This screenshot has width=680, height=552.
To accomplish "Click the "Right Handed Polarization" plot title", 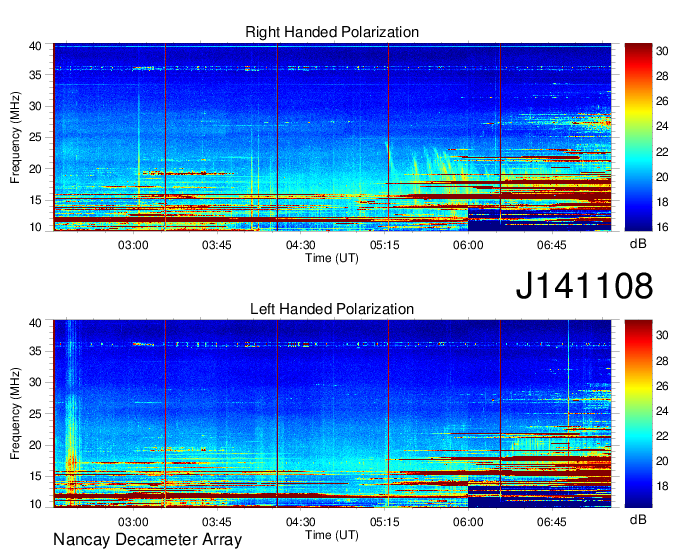I will click(x=332, y=32).
